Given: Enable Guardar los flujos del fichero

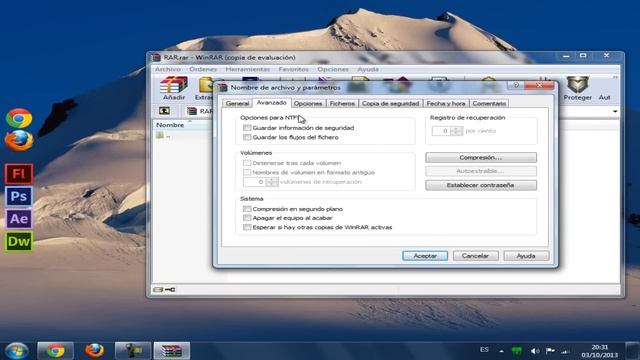Looking at the screenshot, I should (x=247, y=137).
